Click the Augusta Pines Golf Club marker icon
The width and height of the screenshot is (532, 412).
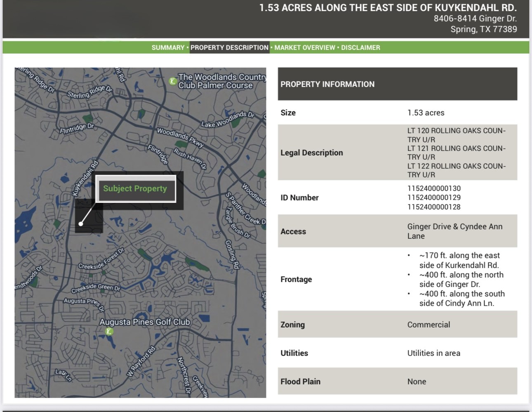coord(109,332)
